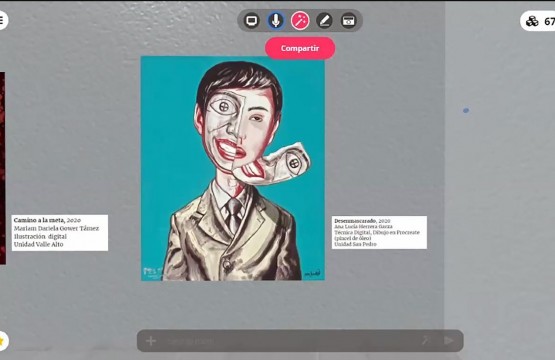Toggle the microphone icon
This screenshot has width=555, height=360.
pyautogui.click(x=276, y=21)
